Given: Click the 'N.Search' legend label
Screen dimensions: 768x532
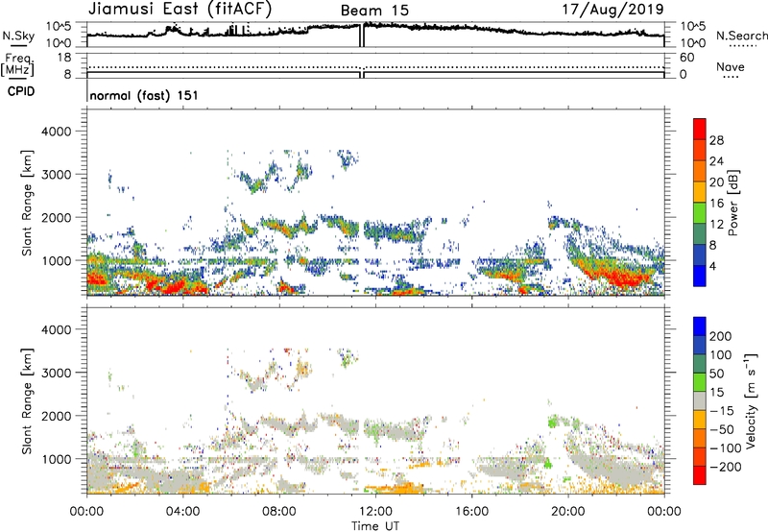Looking at the screenshot, I should pos(742,36).
